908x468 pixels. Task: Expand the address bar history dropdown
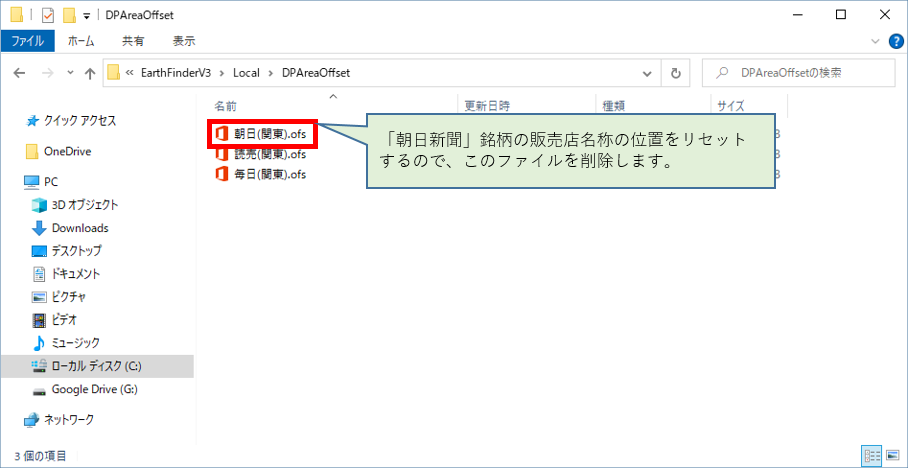coord(647,74)
